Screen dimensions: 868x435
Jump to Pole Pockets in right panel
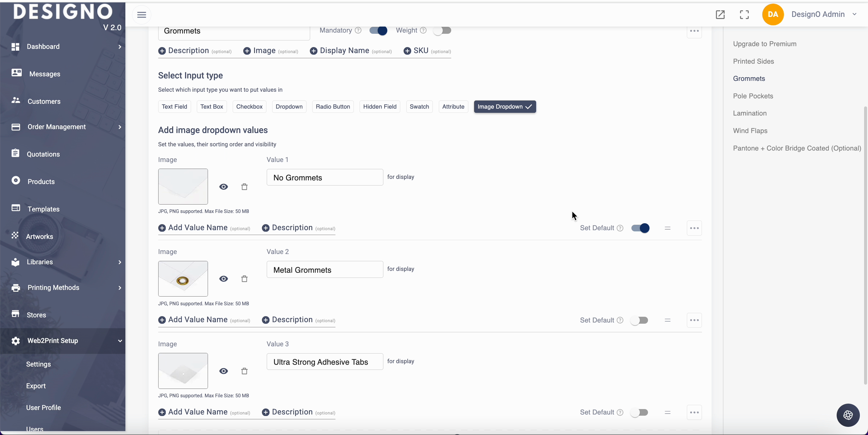[x=753, y=96]
